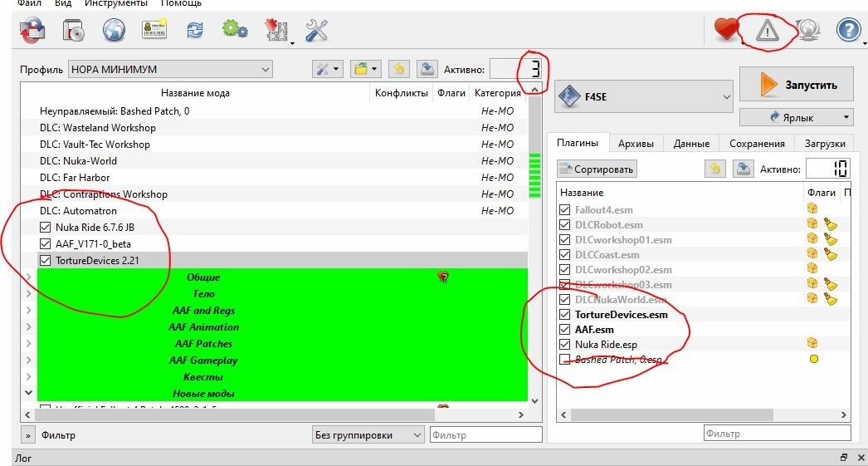The width and height of the screenshot is (868, 466).
Task: Open the Помощь menu
Action: (181, 3)
